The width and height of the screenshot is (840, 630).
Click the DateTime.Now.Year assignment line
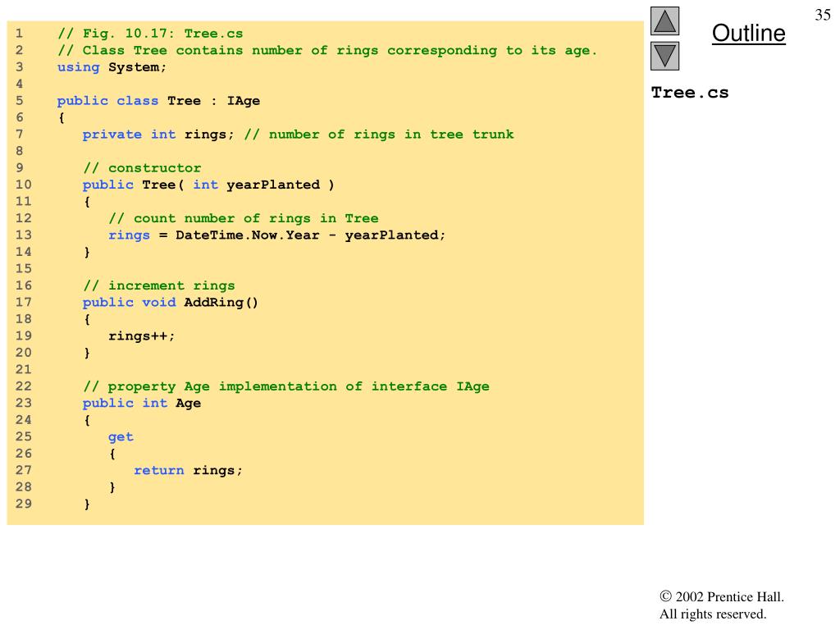(x=276, y=235)
